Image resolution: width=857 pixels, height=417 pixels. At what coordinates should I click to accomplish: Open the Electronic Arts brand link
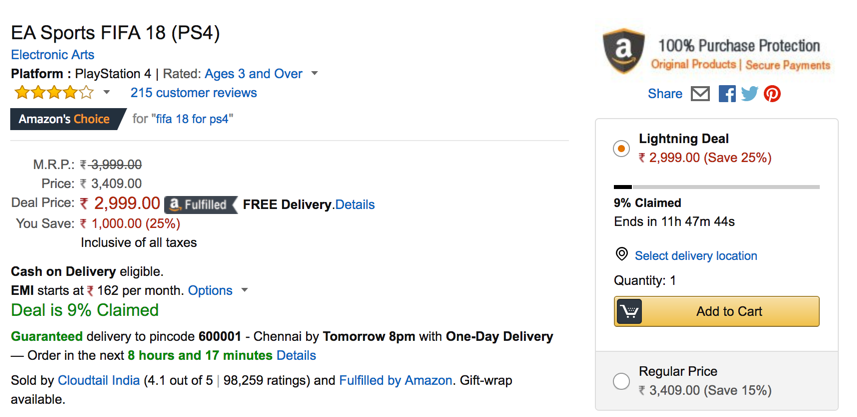(53, 55)
